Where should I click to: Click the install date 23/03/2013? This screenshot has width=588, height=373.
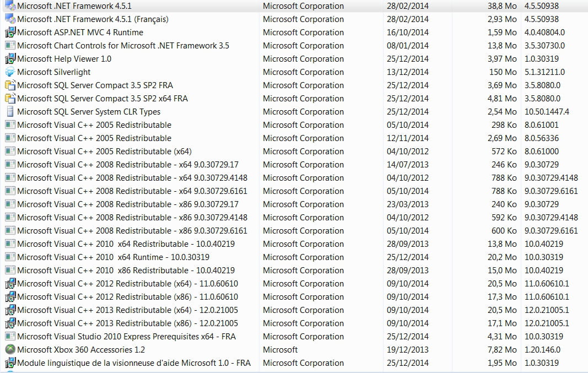click(408, 204)
